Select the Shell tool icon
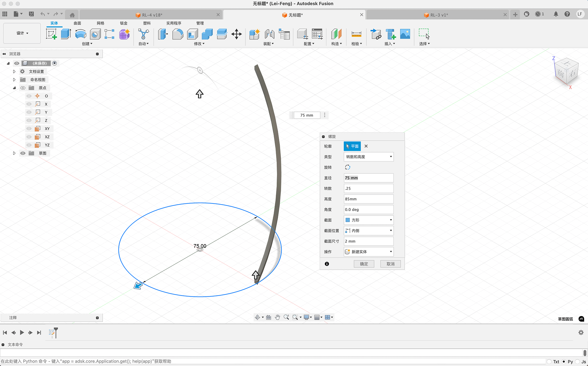 (x=192, y=34)
